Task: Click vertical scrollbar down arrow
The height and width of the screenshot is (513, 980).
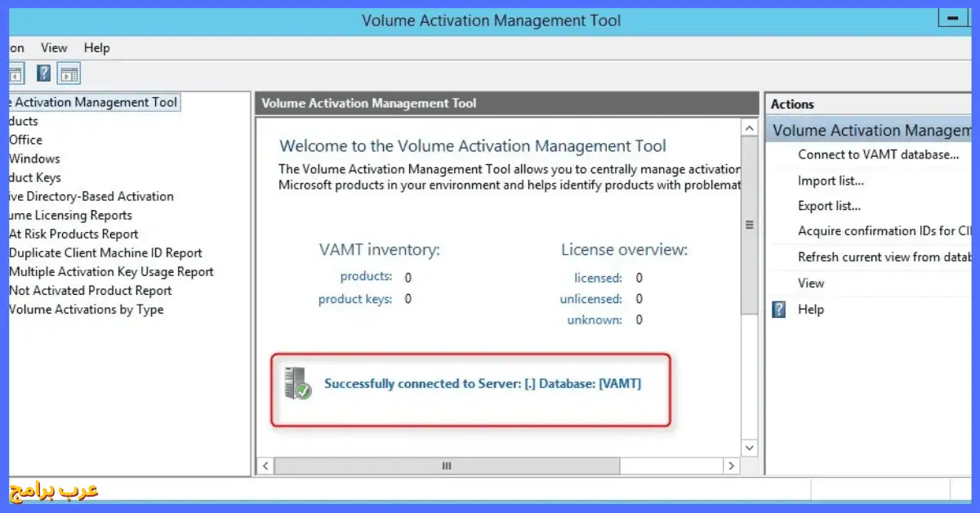Action: [x=750, y=448]
